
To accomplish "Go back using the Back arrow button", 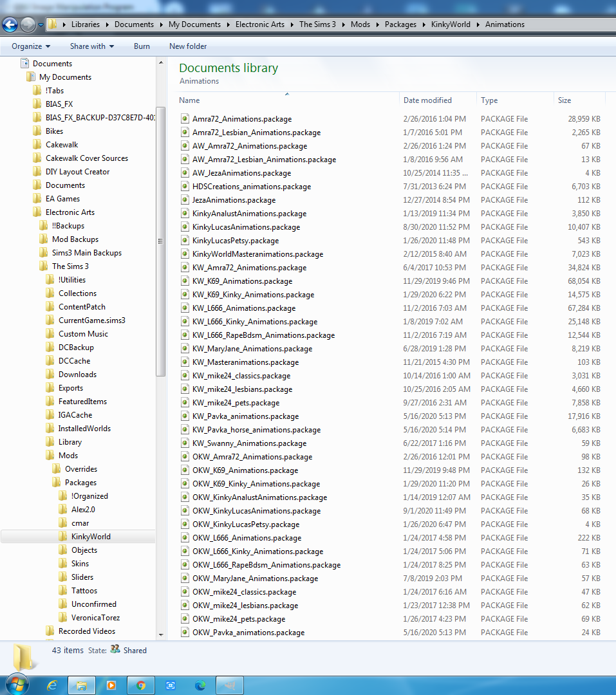I will tap(10, 24).
